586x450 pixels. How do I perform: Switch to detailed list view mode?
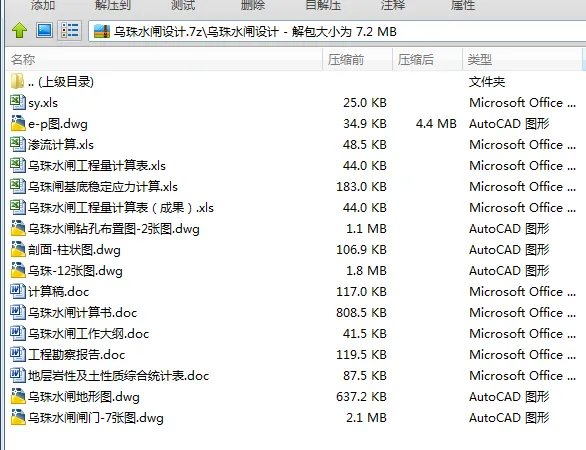(70, 30)
